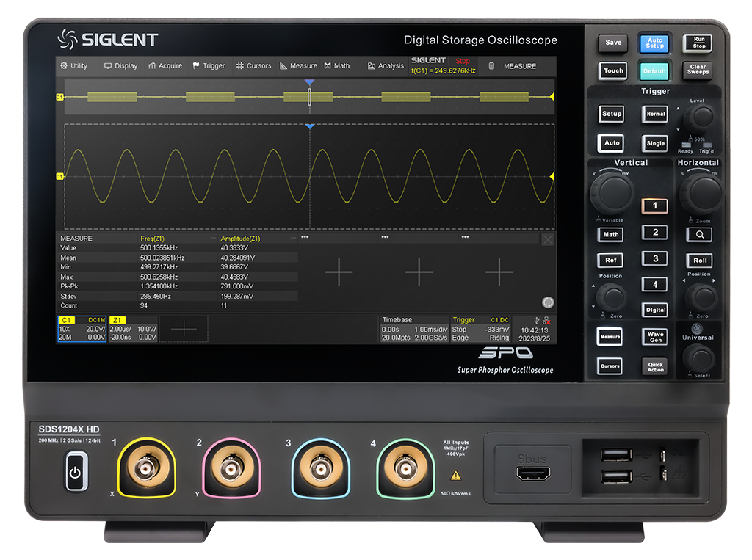Screen dimensions: 752x560
Task: Open the Acquire menu
Action: click(x=165, y=65)
